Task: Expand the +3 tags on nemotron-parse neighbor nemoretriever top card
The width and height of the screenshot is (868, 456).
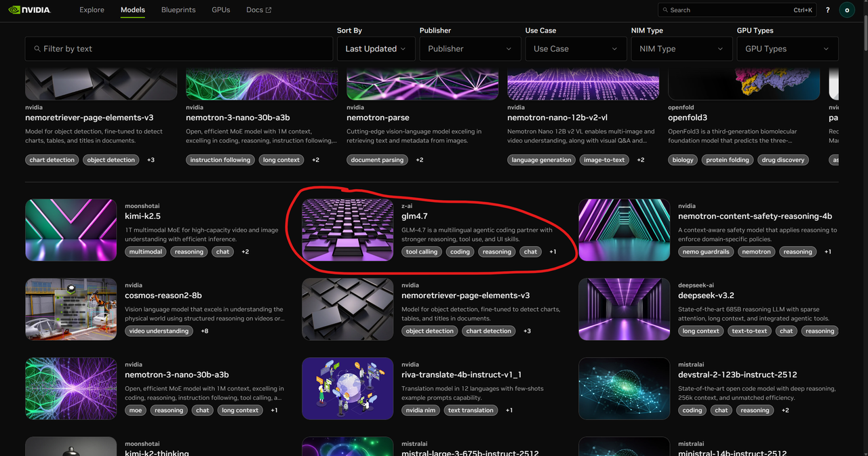Action: 151,160
